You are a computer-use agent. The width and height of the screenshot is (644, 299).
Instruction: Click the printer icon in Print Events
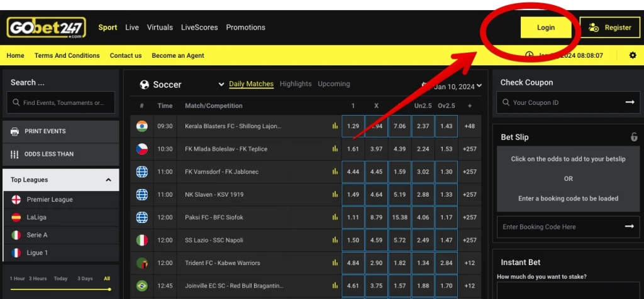coord(14,131)
